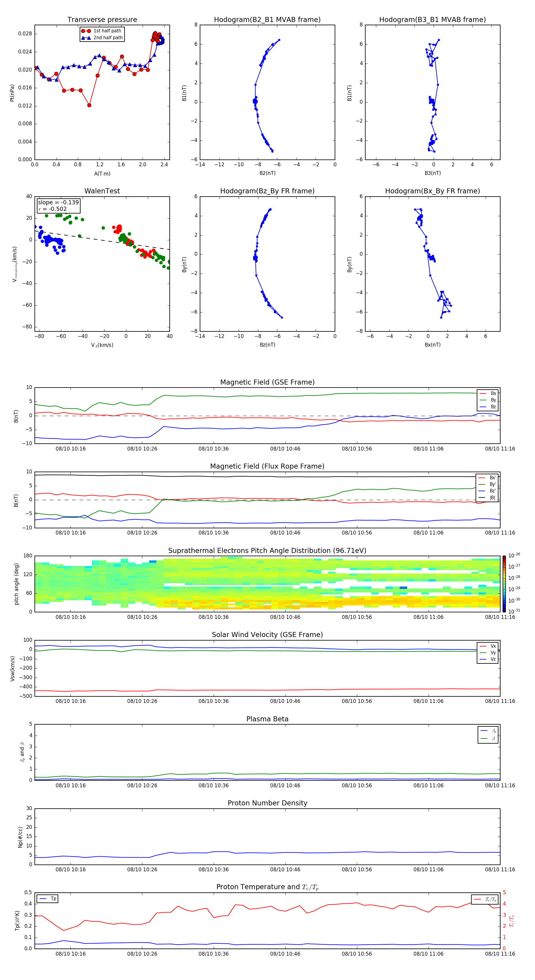
Task: Click the 'Magnetic Field (Flux Rope Frame)' title
Action: 267,467
